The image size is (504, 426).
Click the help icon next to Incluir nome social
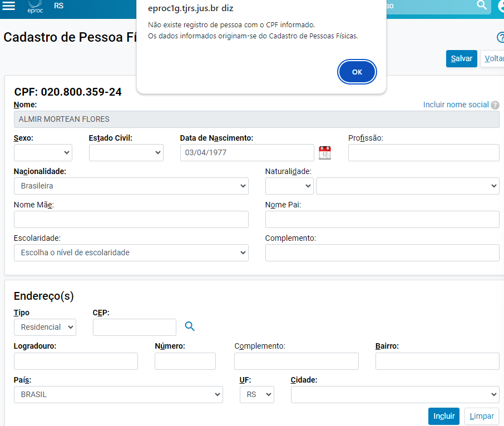495,105
